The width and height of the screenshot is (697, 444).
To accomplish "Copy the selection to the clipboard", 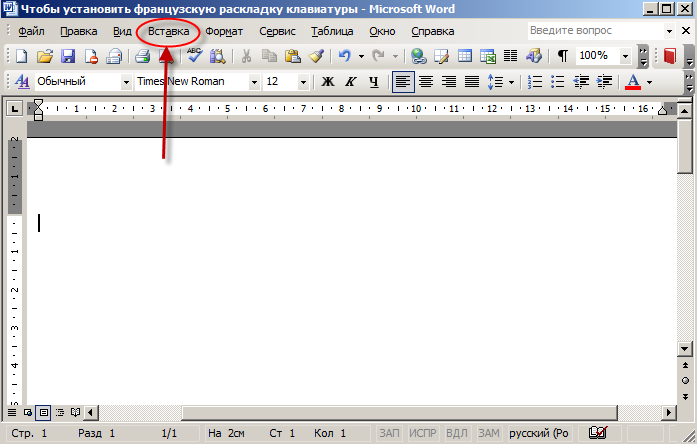I will pyautogui.click(x=269, y=56).
